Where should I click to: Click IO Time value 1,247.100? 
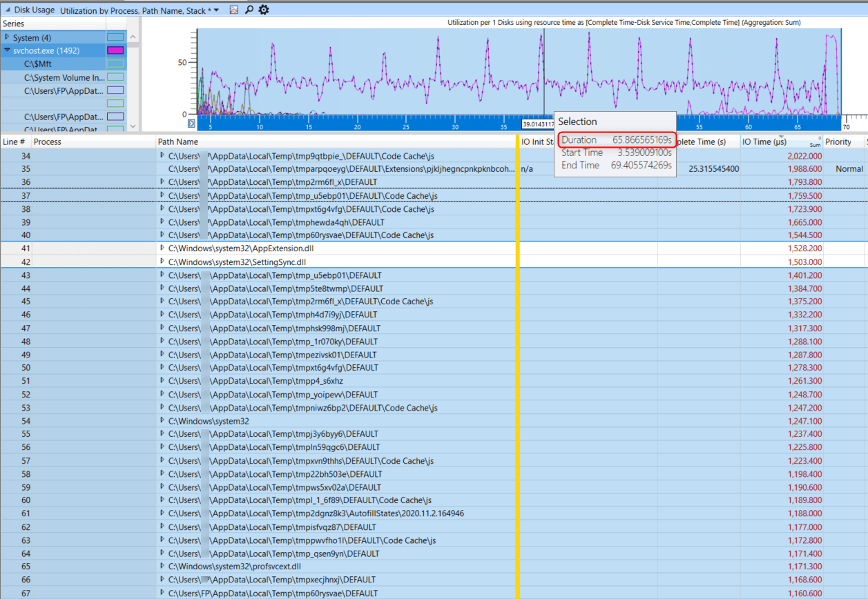click(x=804, y=421)
